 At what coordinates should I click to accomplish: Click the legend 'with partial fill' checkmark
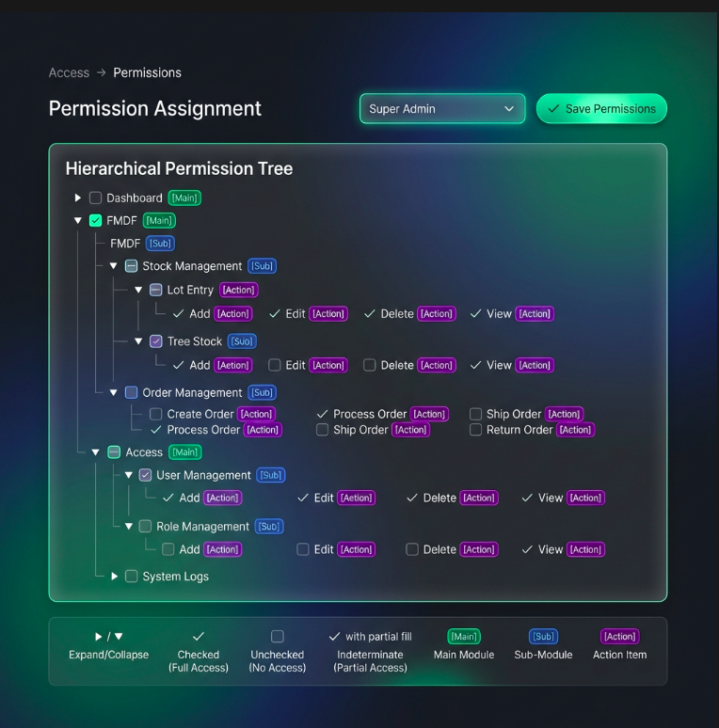[334, 637]
